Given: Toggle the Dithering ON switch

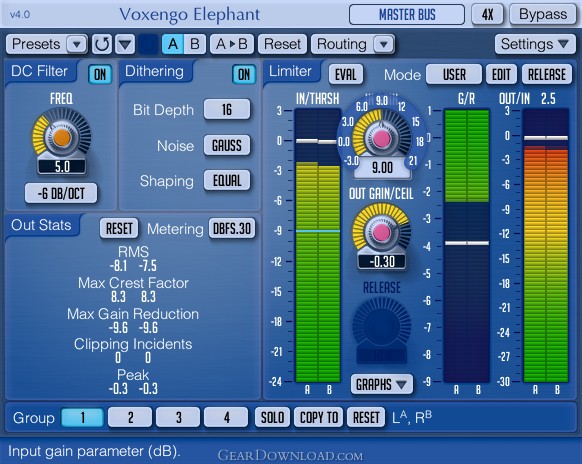Looking at the screenshot, I should pos(244,74).
